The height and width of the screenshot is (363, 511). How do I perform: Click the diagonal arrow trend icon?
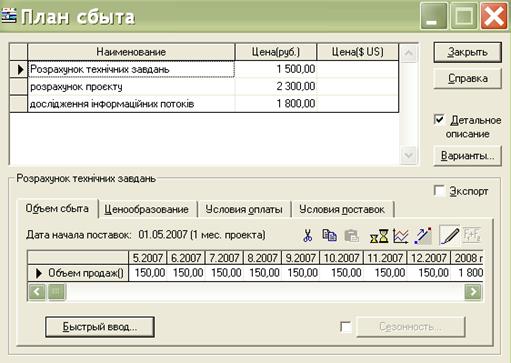pos(423,236)
